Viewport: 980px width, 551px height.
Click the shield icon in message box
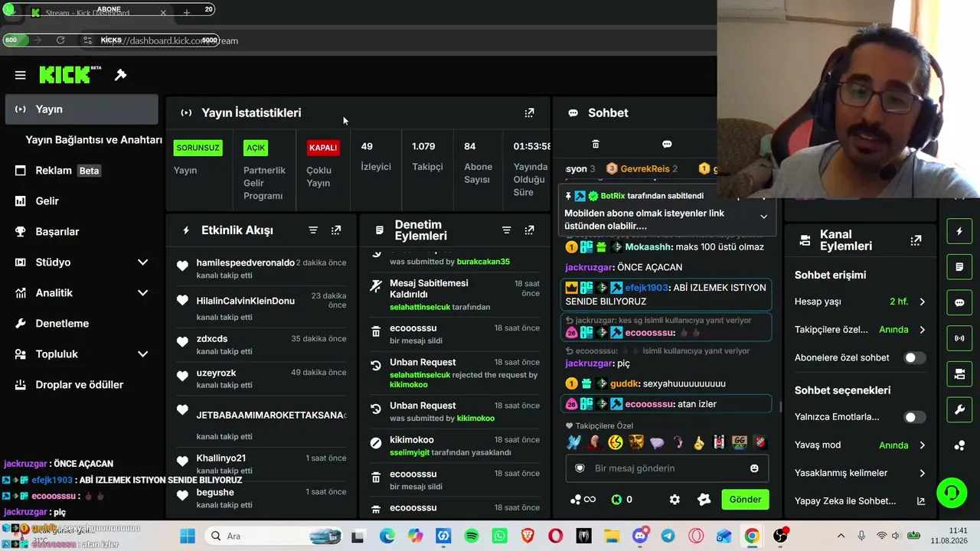pos(580,468)
